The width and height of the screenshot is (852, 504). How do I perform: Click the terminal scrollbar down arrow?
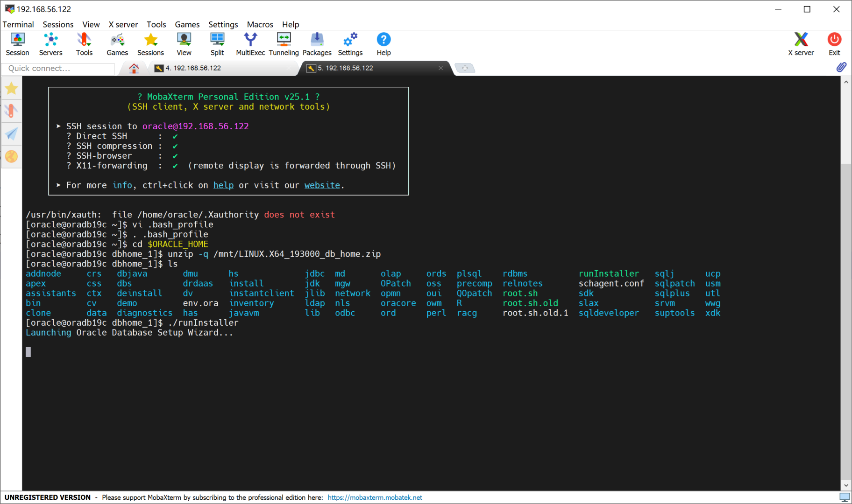pos(846,485)
